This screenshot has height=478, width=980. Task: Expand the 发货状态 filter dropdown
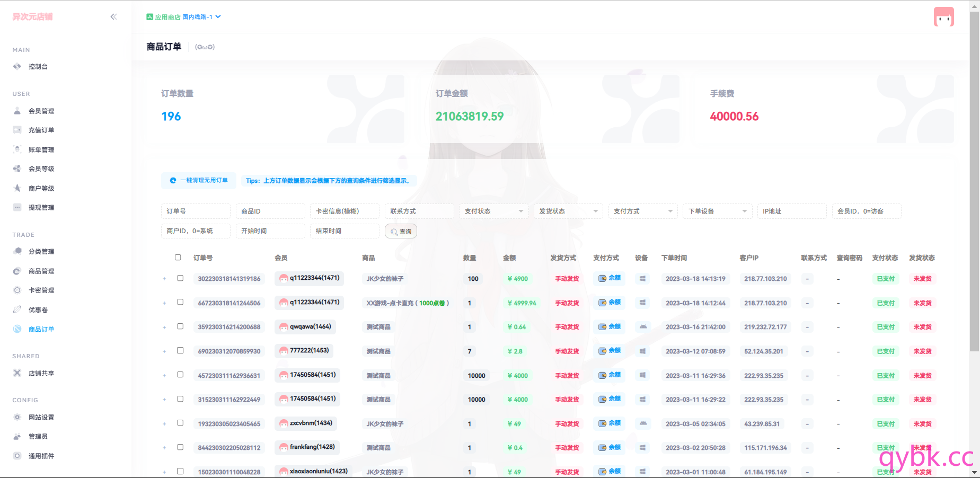pyautogui.click(x=568, y=211)
